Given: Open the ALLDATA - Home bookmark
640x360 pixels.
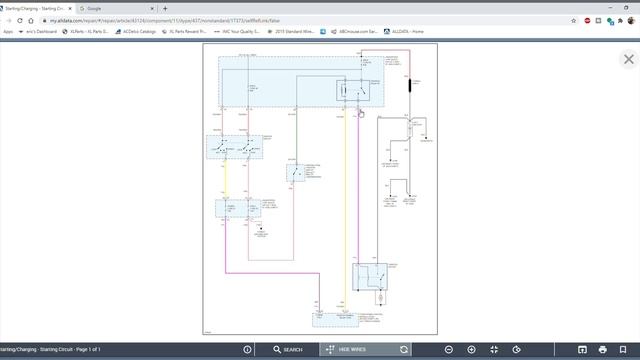Looking at the screenshot, I should tap(404, 31).
